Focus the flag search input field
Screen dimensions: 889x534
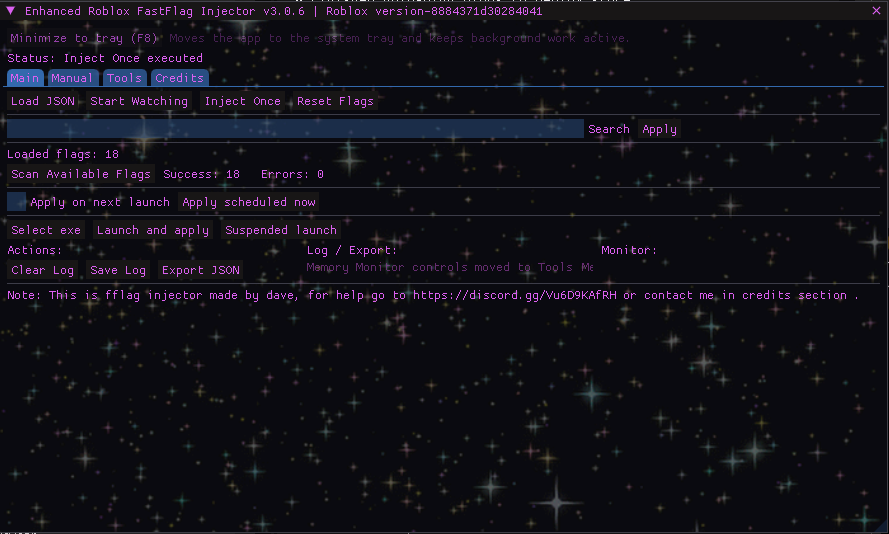(x=295, y=129)
